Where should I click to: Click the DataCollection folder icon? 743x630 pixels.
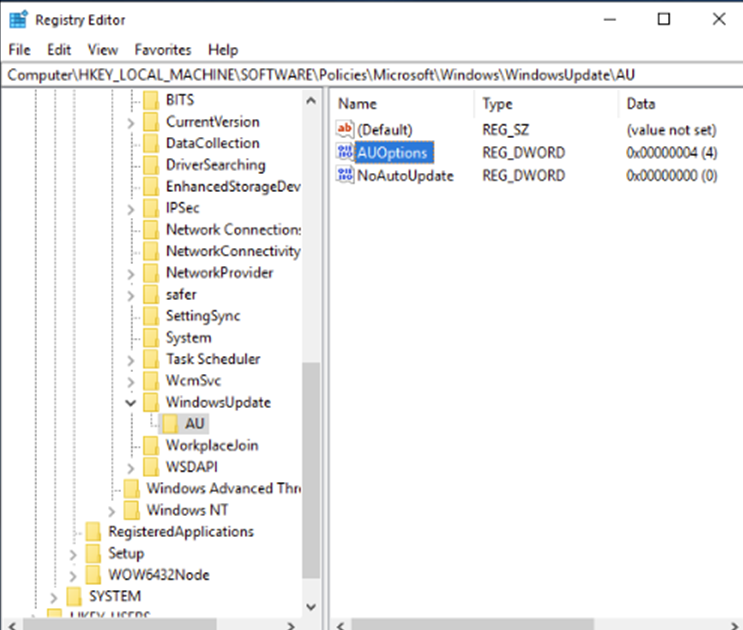pyautogui.click(x=151, y=143)
